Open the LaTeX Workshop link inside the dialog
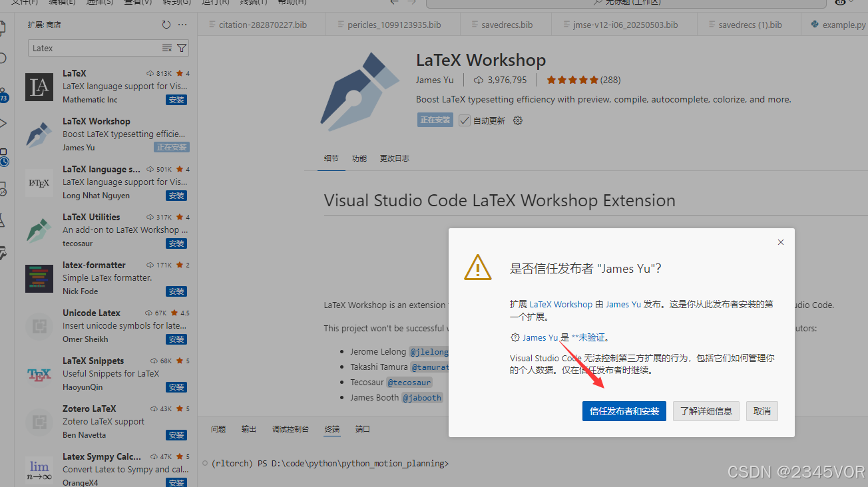The height and width of the screenshot is (487, 868). pyautogui.click(x=560, y=304)
